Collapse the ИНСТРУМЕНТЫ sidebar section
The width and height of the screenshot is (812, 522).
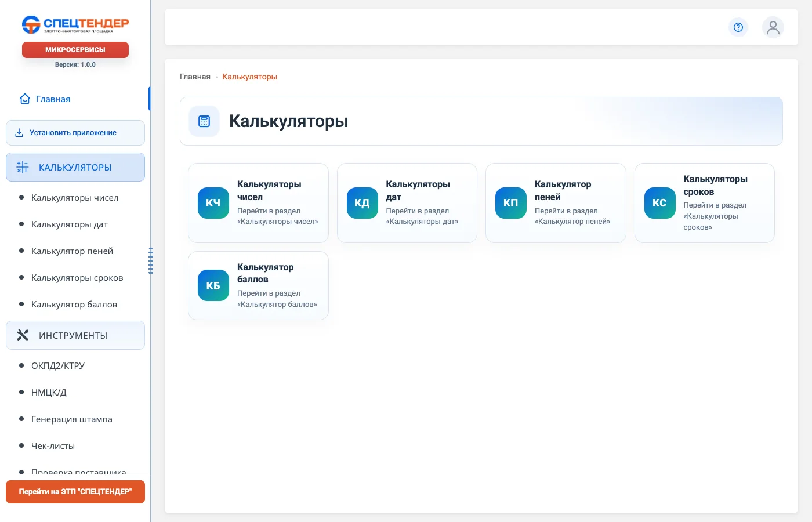[x=75, y=335]
